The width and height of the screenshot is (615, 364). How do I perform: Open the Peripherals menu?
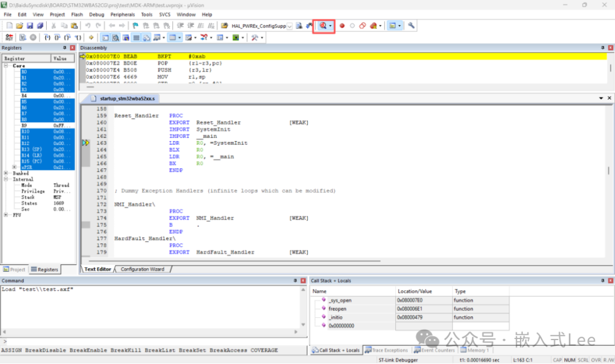(123, 14)
